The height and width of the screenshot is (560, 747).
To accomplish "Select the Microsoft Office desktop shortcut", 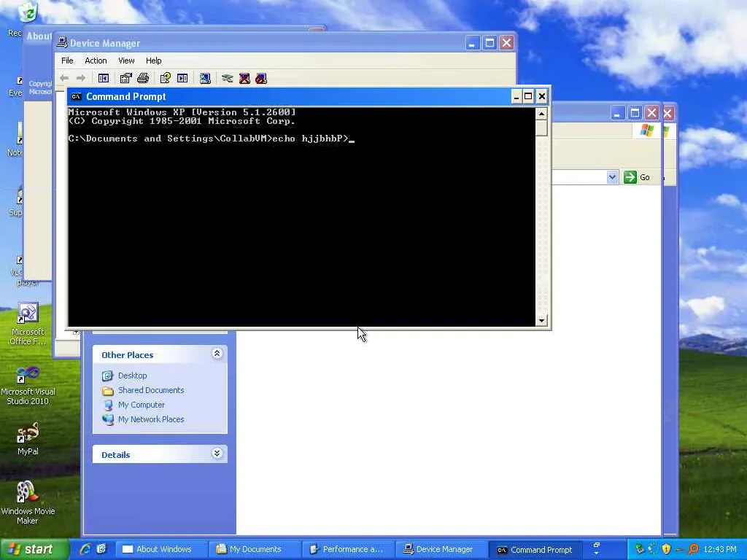I will [28, 324].
